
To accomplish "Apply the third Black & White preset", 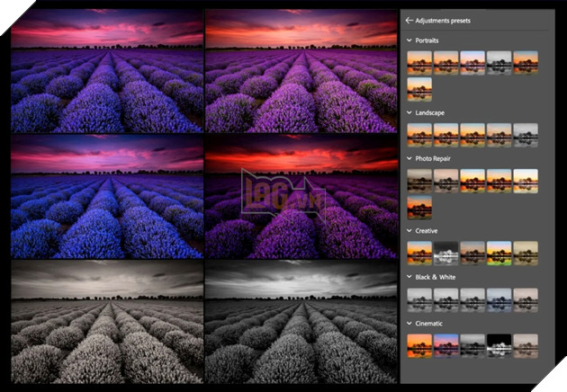I will click(472, 300).
